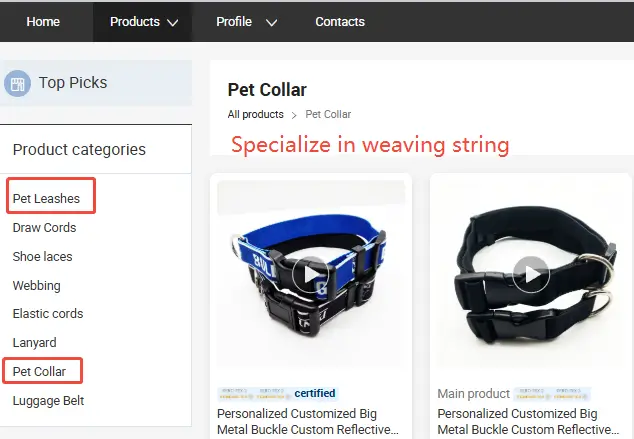Open the Lanyard category

[34, 343]
